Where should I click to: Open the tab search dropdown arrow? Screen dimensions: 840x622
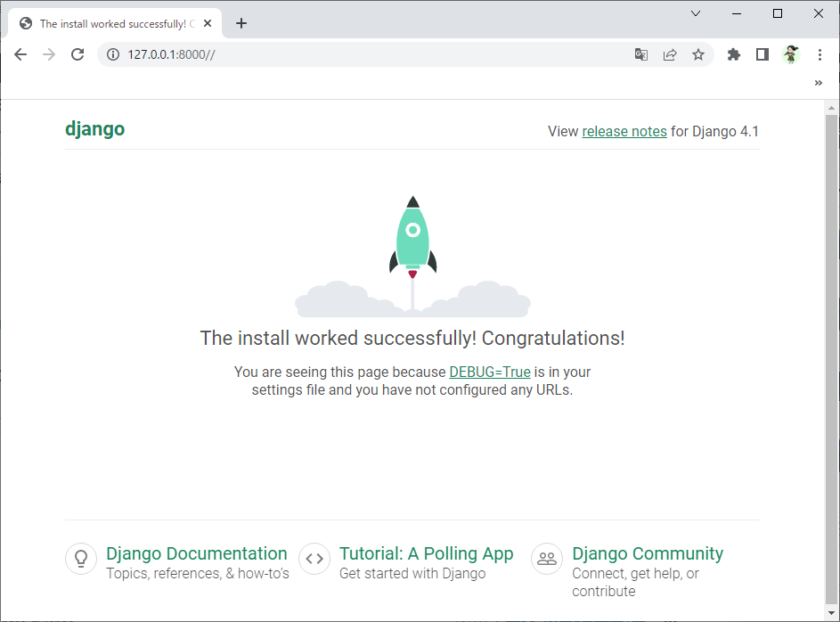coord(696,14)
